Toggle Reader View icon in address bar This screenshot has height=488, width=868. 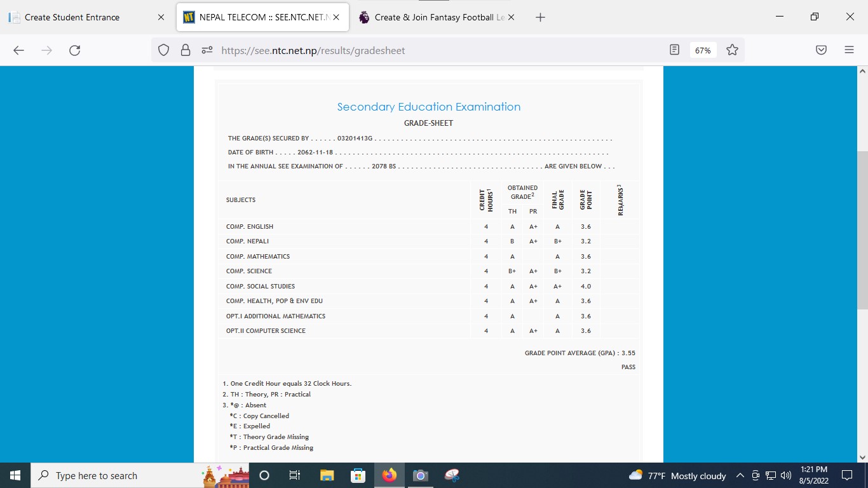tap(675, 50)
